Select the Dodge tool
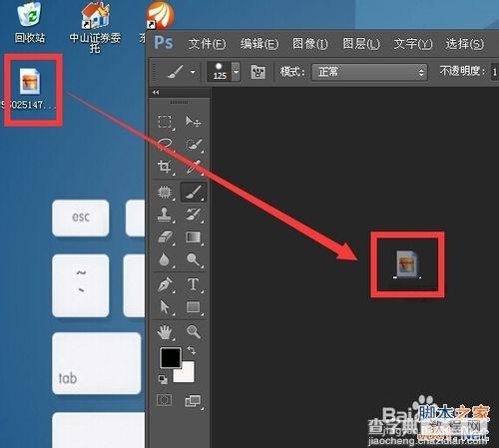499x448 pixels. tap(194, 259)
